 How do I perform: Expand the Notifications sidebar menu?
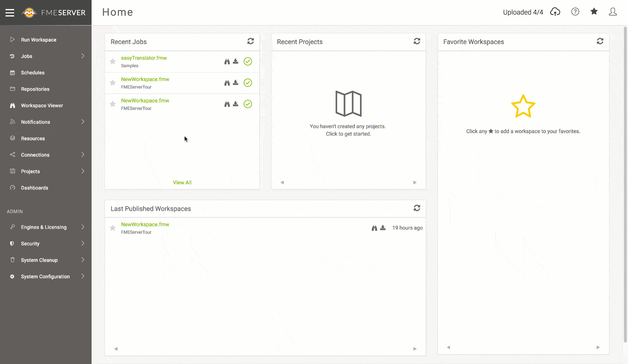(x=83, y=122)
